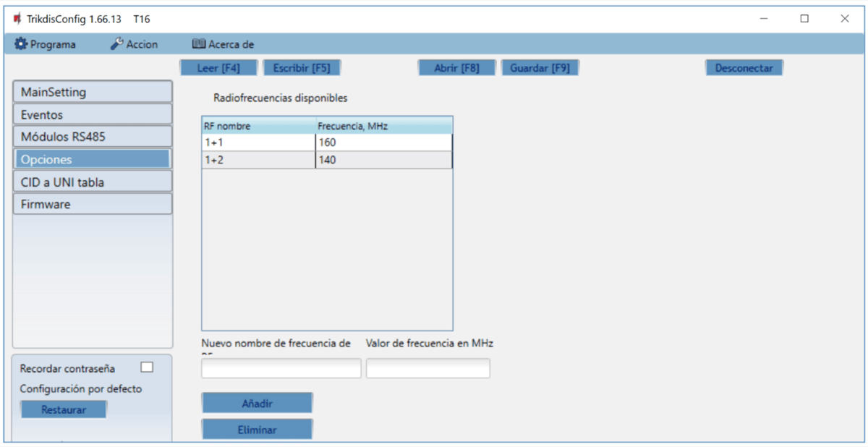Click the Abrir [F8] button
868x447 pixels.
(x=456, y=68)
